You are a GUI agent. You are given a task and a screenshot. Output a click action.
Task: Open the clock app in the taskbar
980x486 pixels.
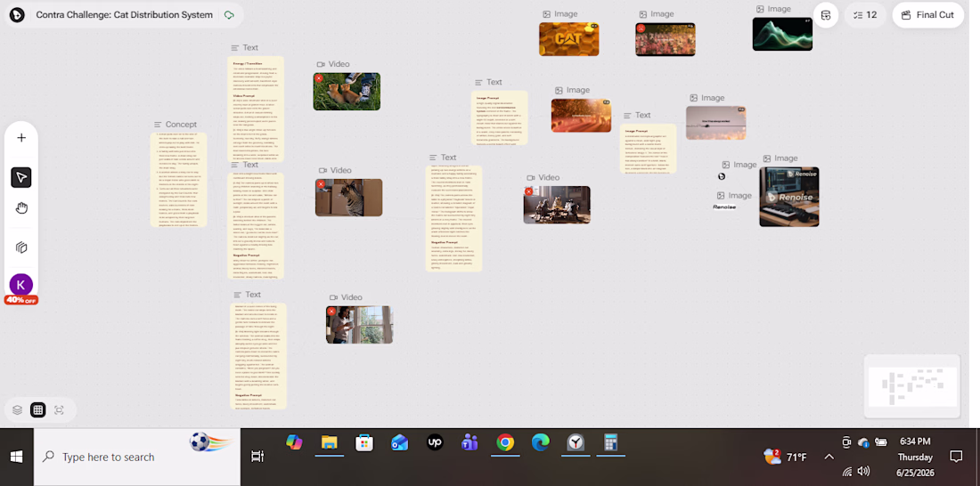click(576, 443)
